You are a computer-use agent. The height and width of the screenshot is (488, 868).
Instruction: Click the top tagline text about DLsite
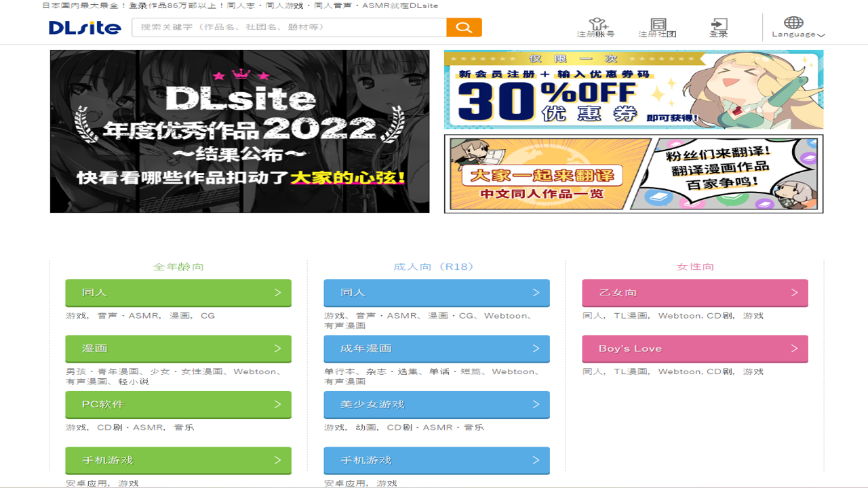point(240,5)
